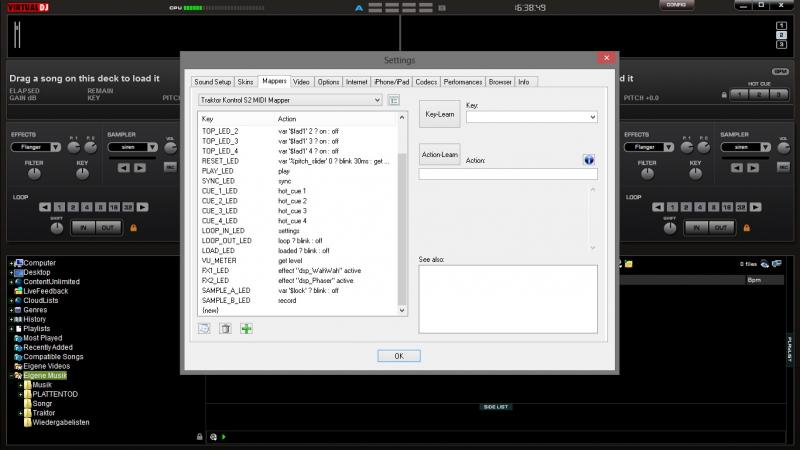
Task: Click right deck loop halve arrow
Action: point(658,207)
